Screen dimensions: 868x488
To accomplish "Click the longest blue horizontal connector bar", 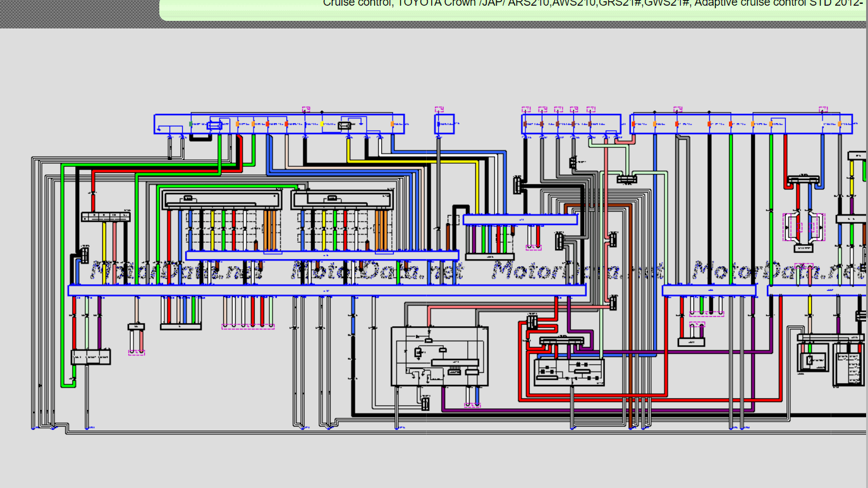I will click(326, 290).
